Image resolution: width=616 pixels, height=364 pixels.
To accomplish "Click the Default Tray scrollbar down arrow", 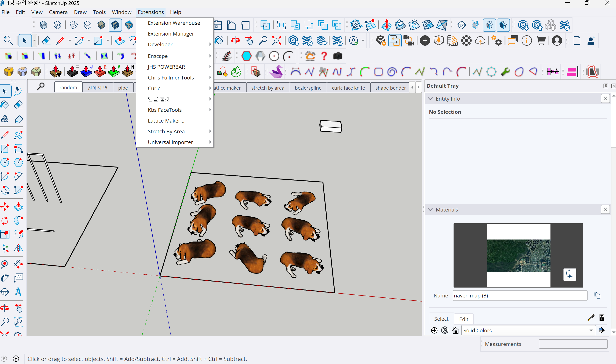I will (614, 332).
